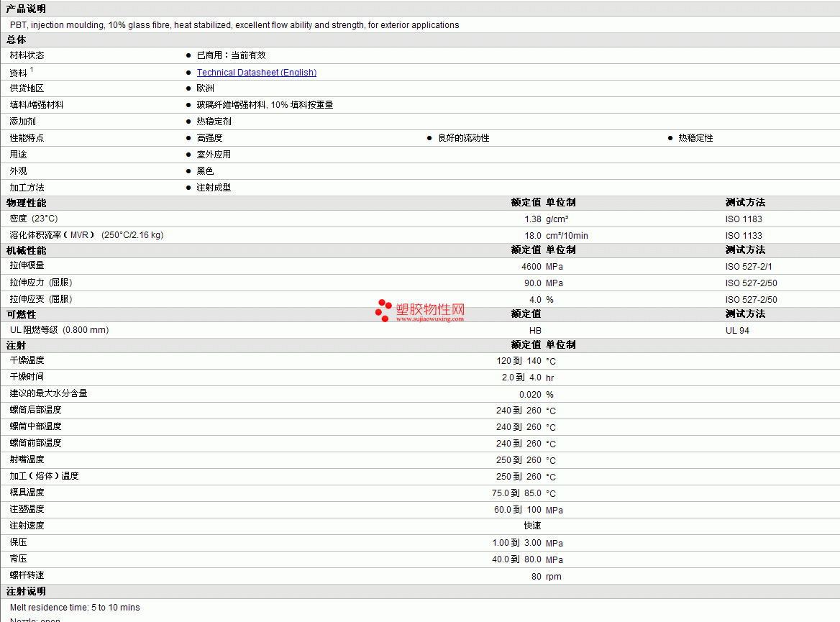Screen dimensions: 840x622
Task: Select the 材料状态 row label
Action: tap(27, 55)
